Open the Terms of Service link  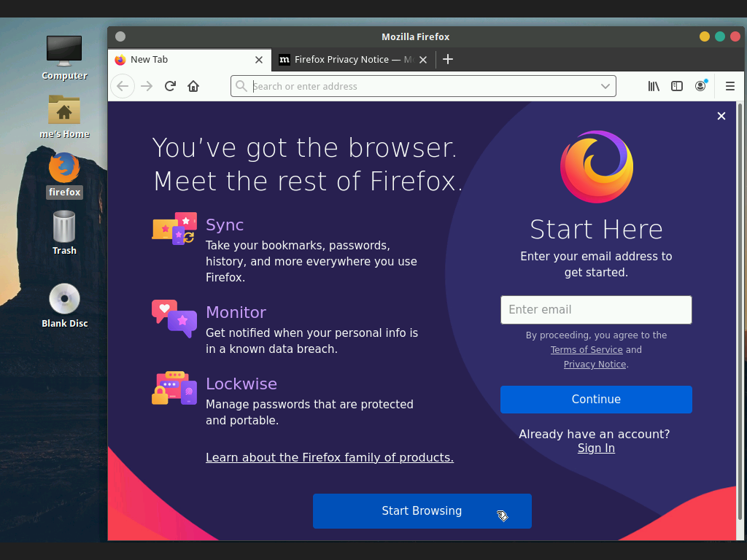(x=587, y=349)
